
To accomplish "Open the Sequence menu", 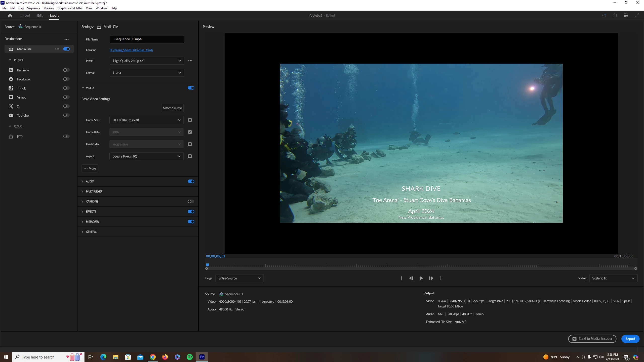I will [33, 8].
